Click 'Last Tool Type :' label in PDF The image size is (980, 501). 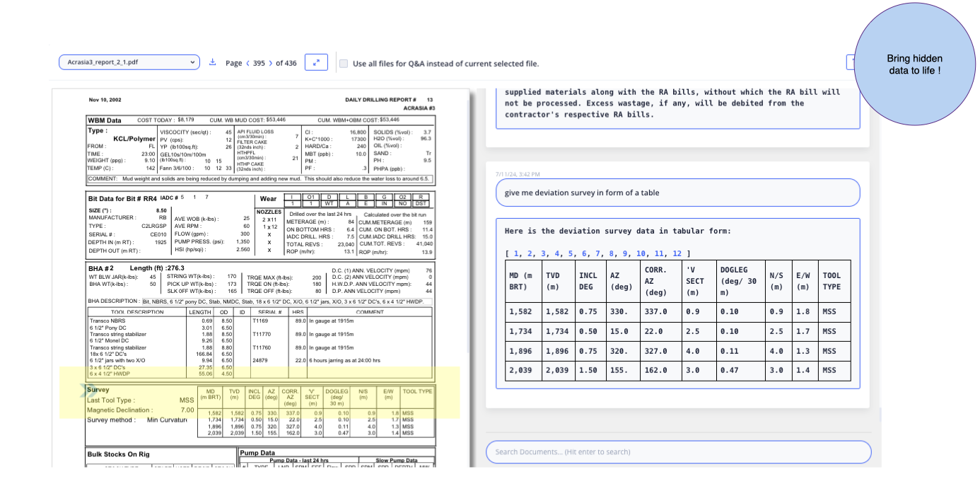point(110,401)
